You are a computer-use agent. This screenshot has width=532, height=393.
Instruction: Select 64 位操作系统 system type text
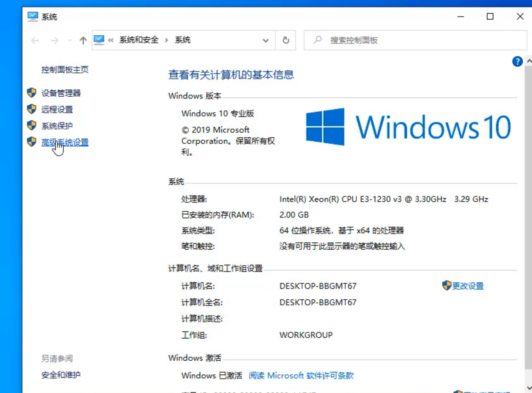coord(342,230)
